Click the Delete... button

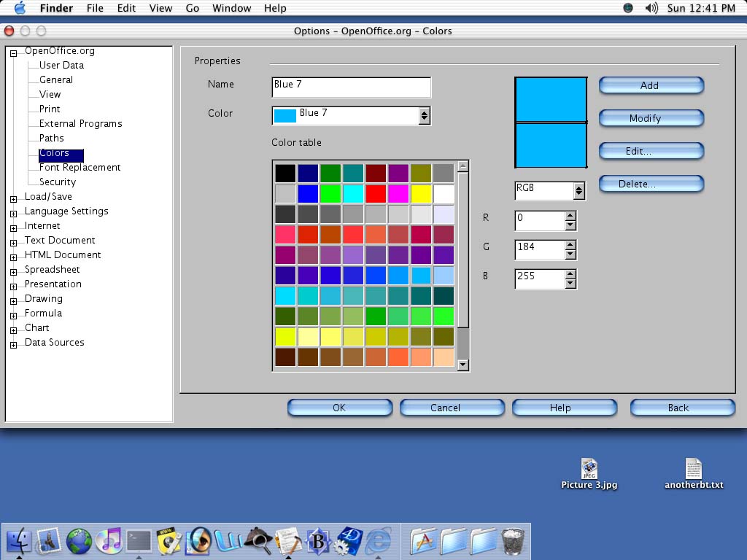[x=651, y=184]
